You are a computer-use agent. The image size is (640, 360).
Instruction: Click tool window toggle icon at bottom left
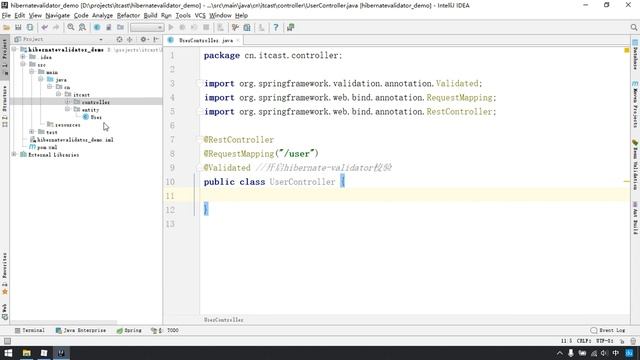point(7,341)
